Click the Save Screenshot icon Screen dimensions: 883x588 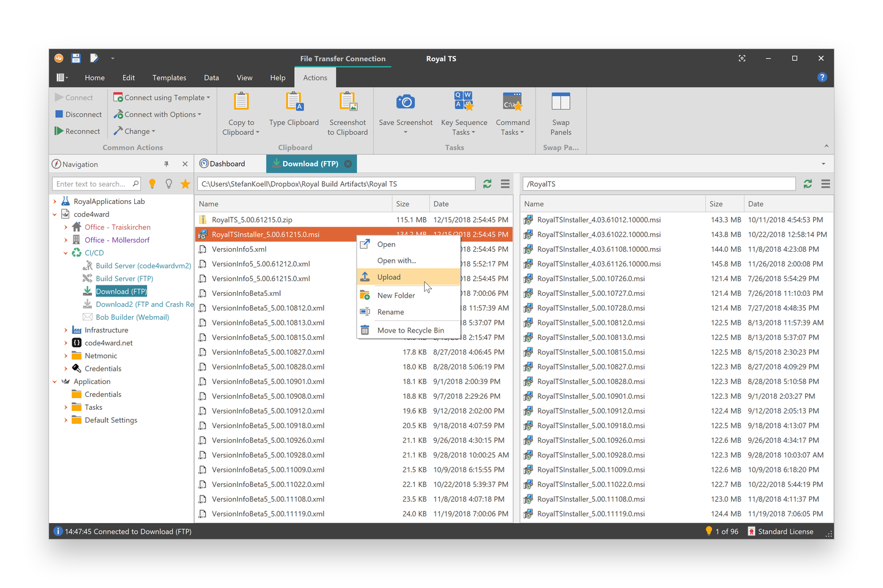coord(404,101)
